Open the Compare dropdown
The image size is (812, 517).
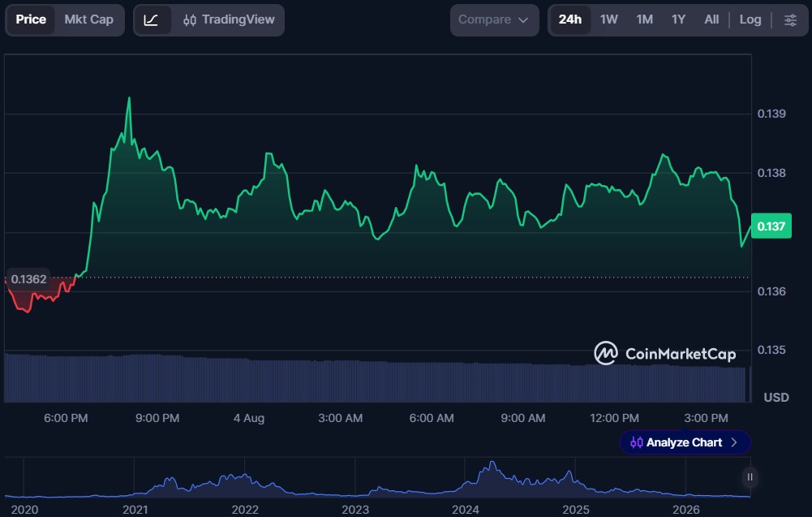[494, 20]
